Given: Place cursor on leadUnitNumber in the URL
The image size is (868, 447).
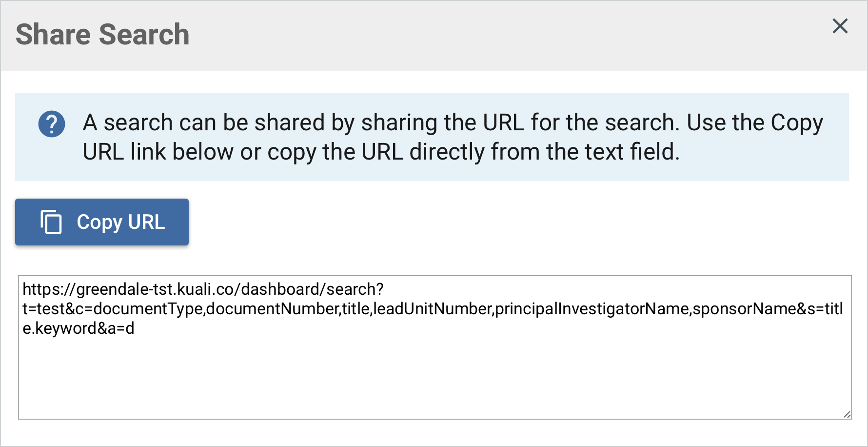Looking at the screenshot, I should [x=432, y=309].
